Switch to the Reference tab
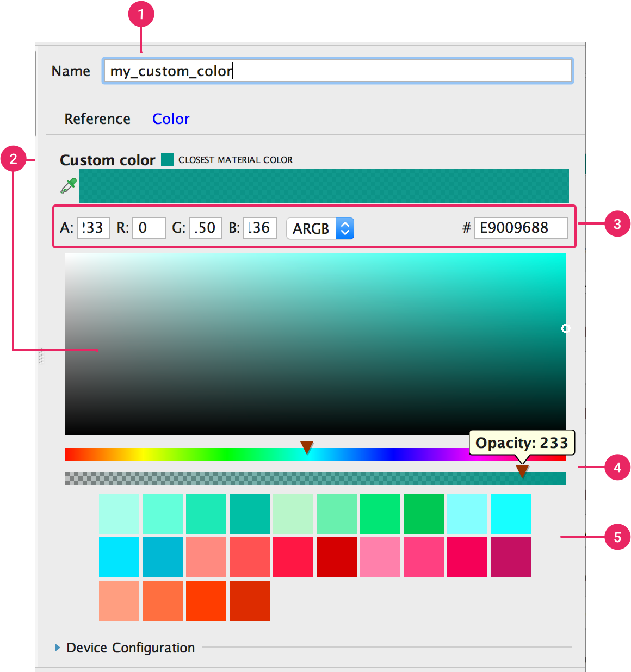631x672 pixels. [x=97, y=119]
